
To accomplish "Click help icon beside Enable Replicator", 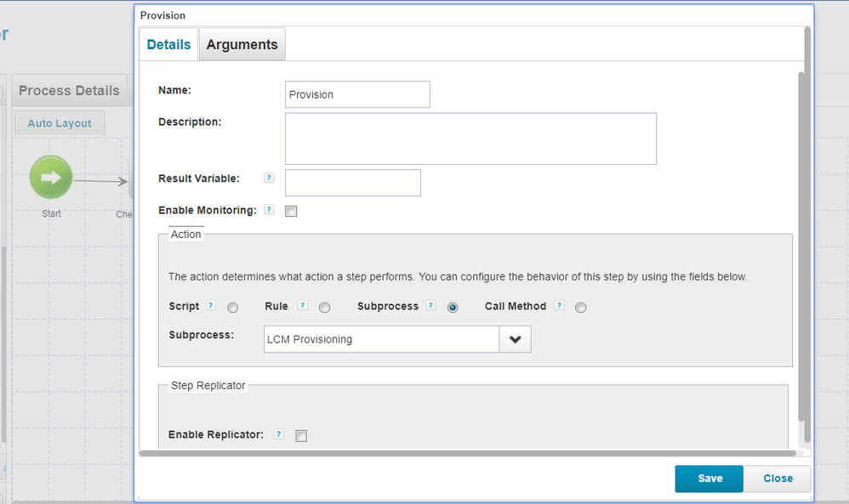I will pyautogui.click(x=279, y=434).
